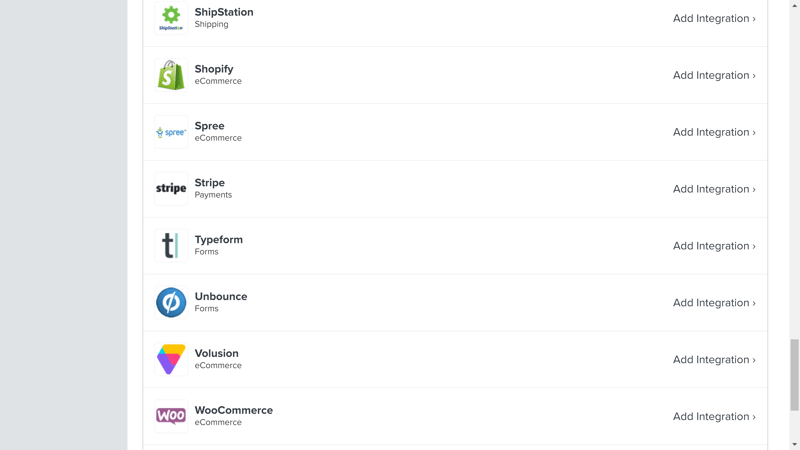Click the ShipStation gear logo icon
800x450 pixels.
click(171, 17)
